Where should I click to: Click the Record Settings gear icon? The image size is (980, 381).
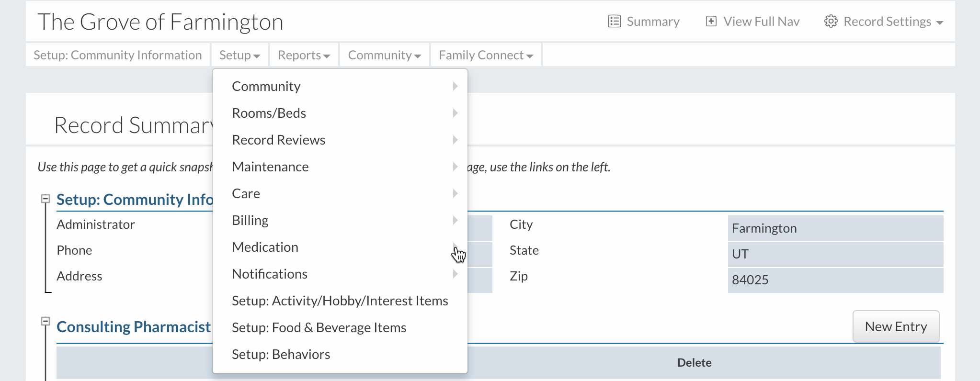831,22
